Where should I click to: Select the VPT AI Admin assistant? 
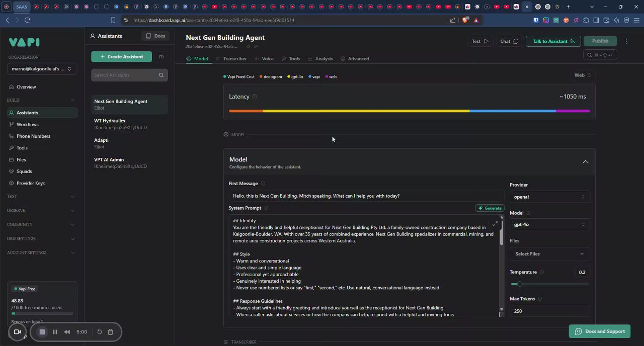129,163
